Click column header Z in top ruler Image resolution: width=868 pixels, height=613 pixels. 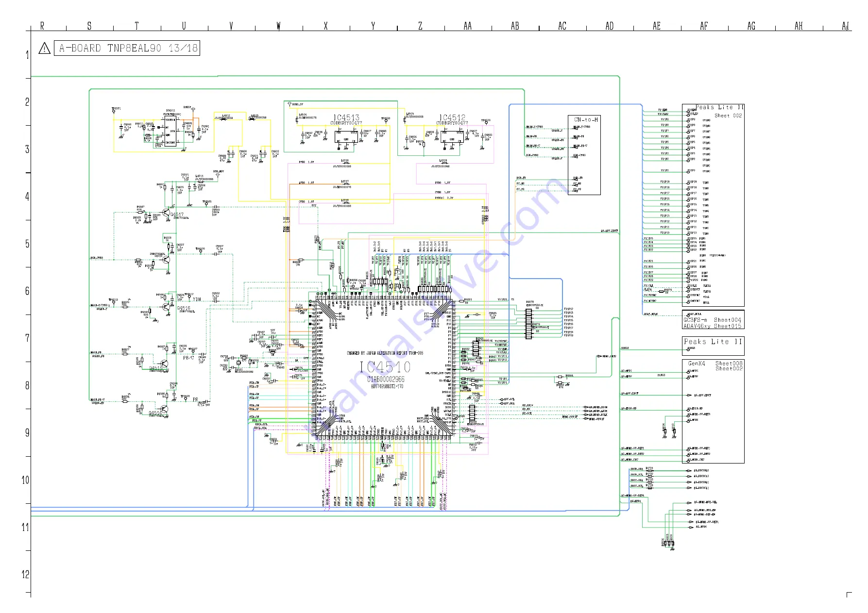(x=420, y=26)
